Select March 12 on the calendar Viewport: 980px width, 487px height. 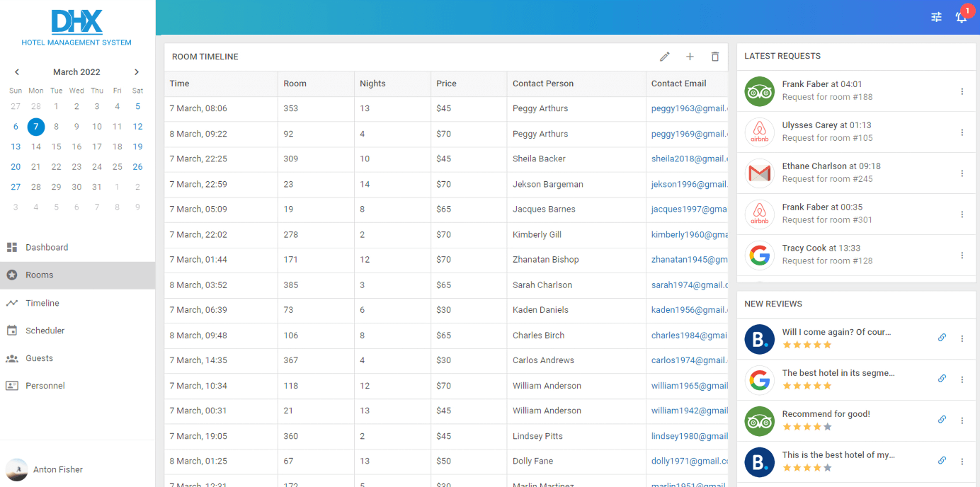click(x=137, y=126)
